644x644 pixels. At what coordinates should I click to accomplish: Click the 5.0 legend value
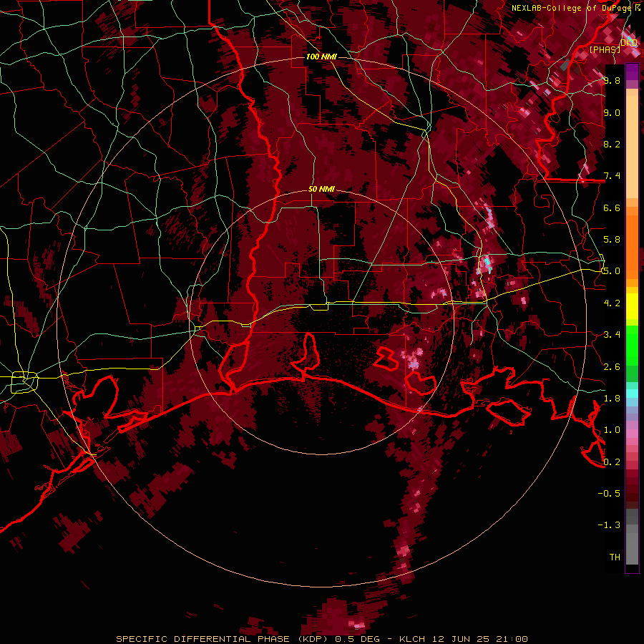pos(612,271)
